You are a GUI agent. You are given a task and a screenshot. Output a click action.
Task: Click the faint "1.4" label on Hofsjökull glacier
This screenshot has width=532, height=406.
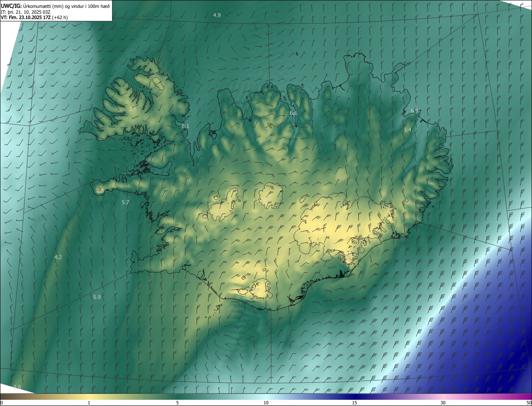(x=264, y=202)
